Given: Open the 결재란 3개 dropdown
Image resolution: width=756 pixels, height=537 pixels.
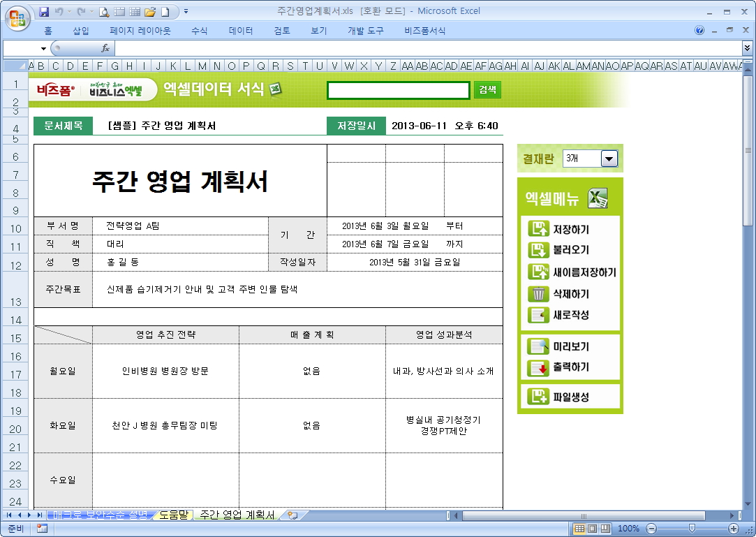Looking at the screenshot, I should [x=609, y=159].
